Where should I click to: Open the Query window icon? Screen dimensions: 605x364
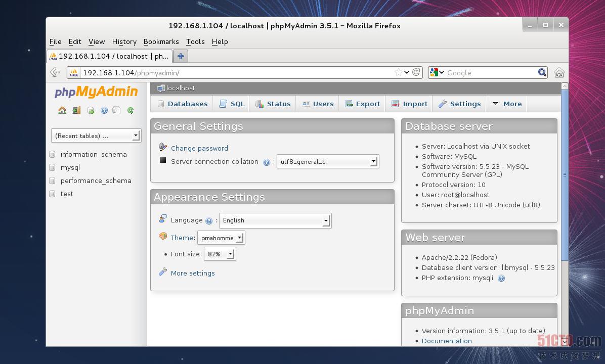91,111
